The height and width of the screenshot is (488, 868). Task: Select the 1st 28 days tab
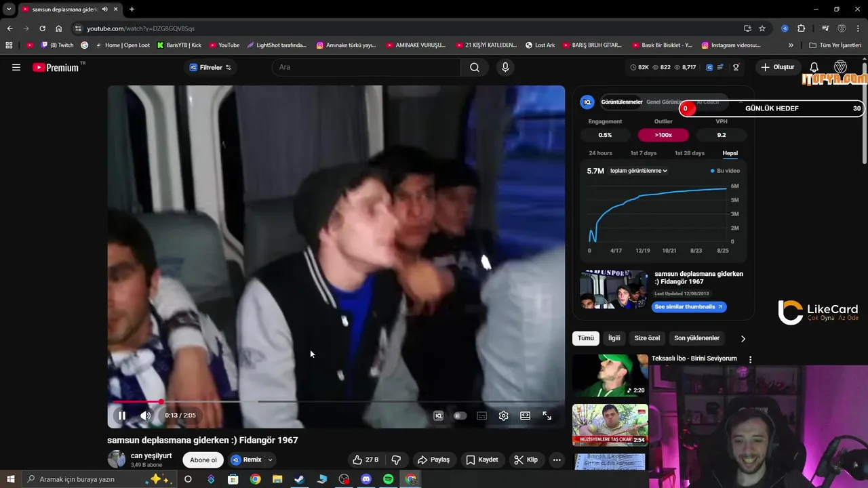tap(689, 153)
